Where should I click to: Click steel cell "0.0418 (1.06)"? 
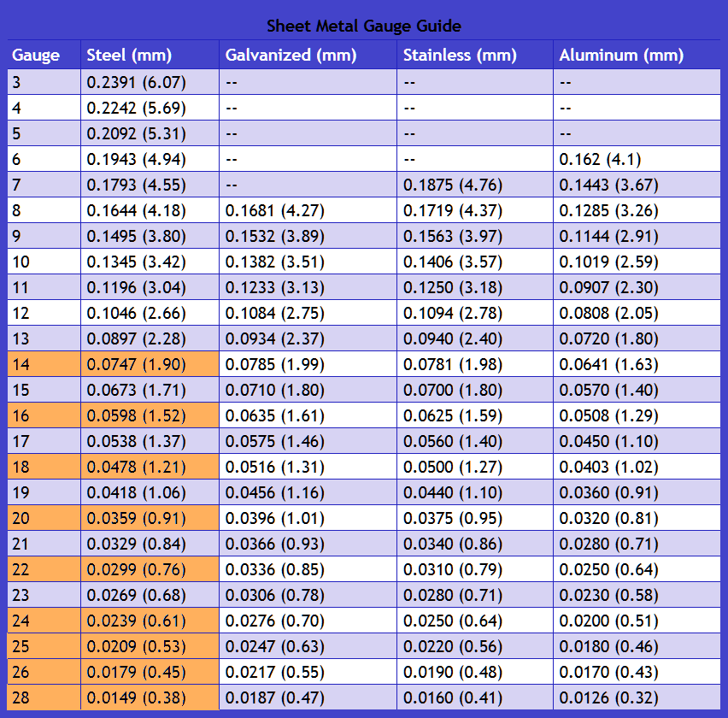[x=150, y=492]
